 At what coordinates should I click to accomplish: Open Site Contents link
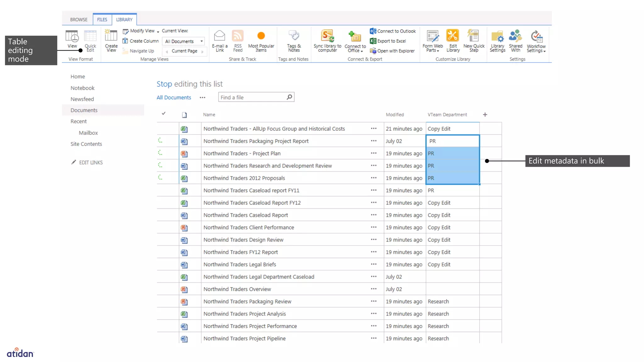tap(86, 144)
